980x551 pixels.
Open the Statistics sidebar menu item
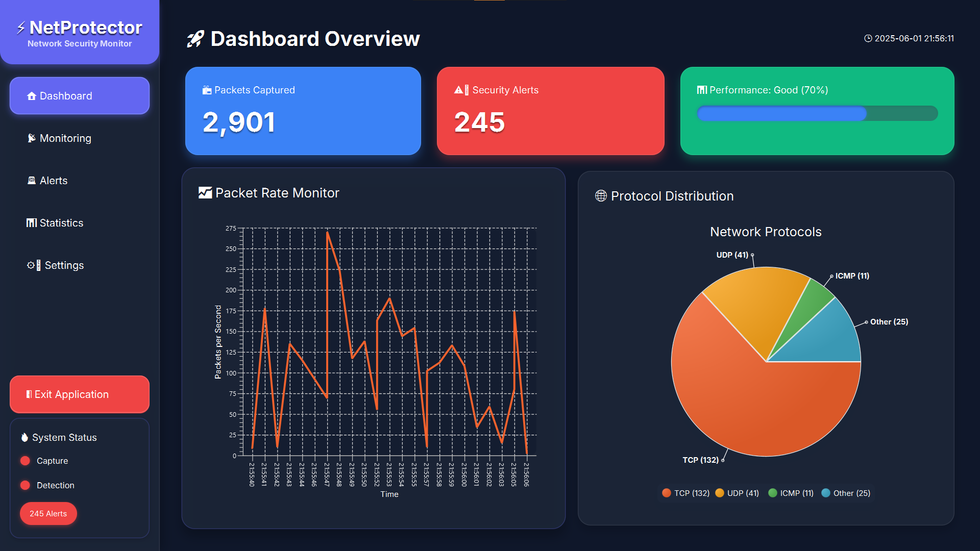[61, 223]
